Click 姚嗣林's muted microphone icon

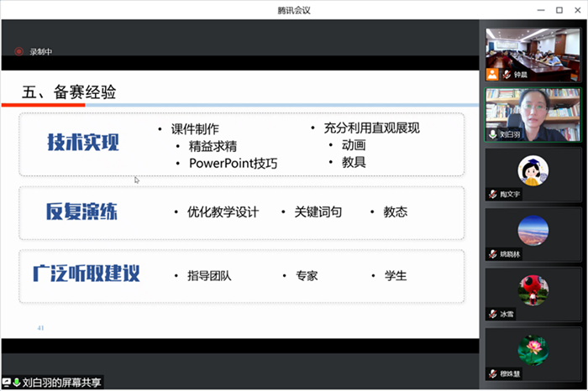click(x=494, y=253)
